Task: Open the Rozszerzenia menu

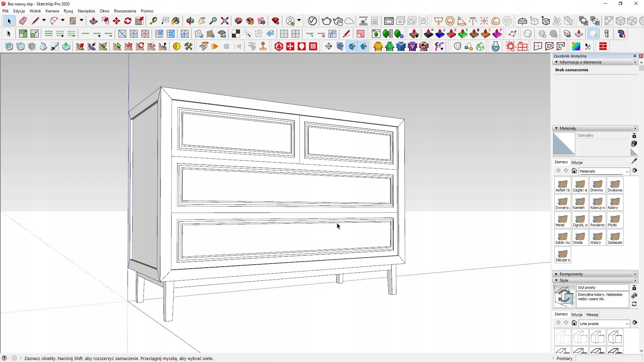Action: [x=125, y=11]
